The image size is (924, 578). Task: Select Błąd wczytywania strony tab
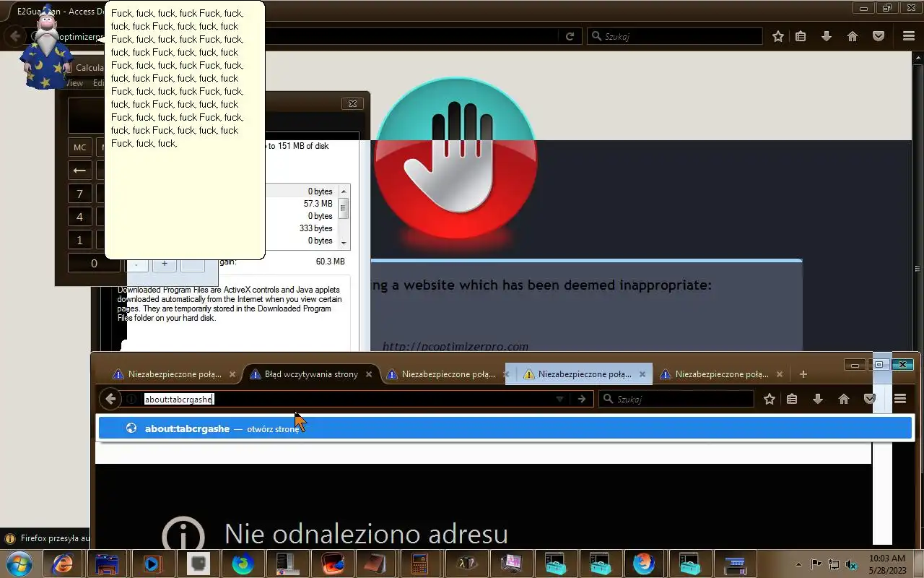(311, 374)
